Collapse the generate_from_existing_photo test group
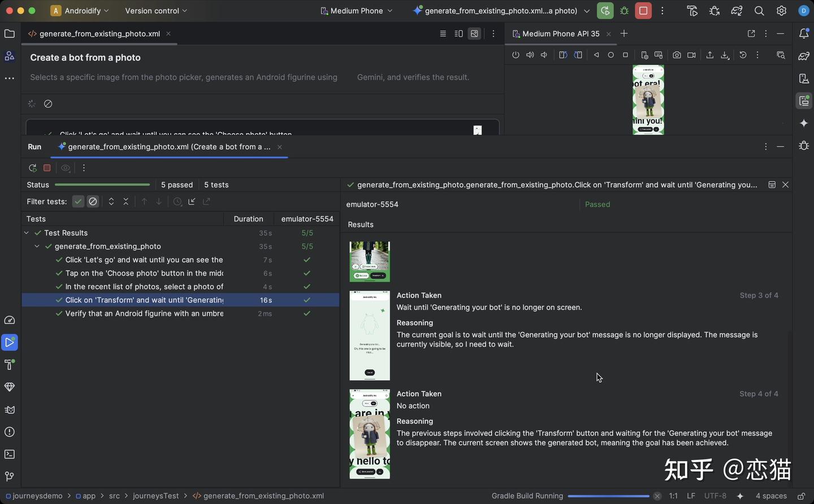Viewport: 814px width, 504px height. (x=37, y=246)
